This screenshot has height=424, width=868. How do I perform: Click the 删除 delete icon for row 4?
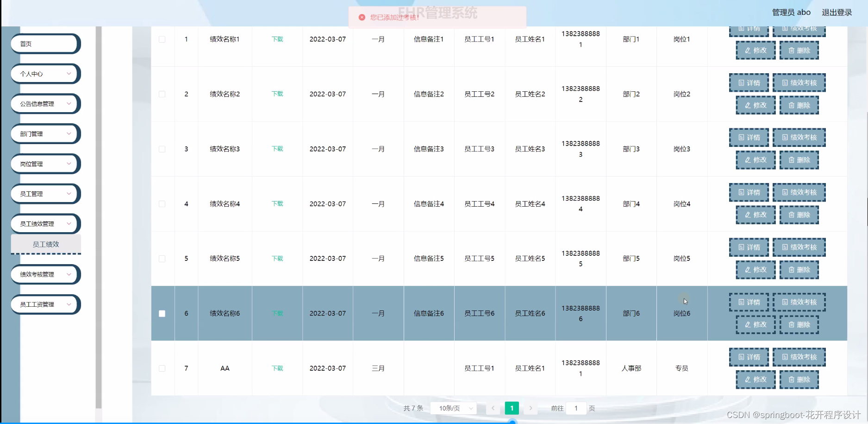[x=799, y=215]
